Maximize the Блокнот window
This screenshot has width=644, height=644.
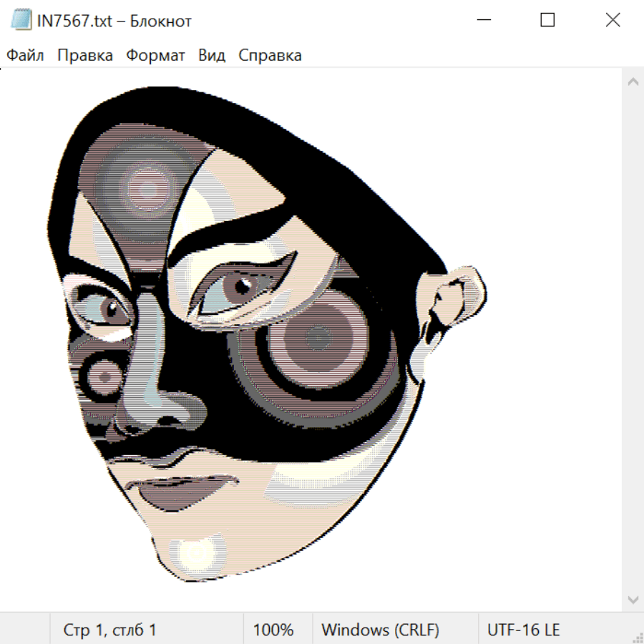pos(547,21)
